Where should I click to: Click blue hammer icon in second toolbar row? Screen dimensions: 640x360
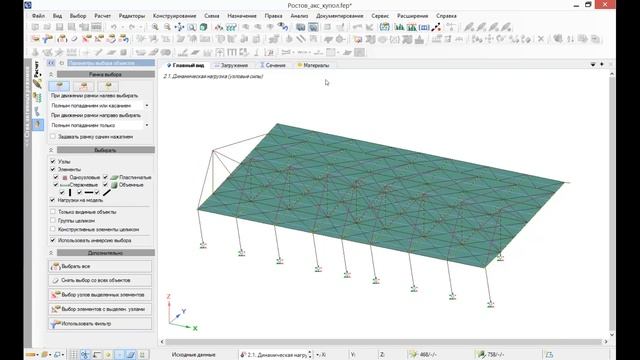[48, 39]
